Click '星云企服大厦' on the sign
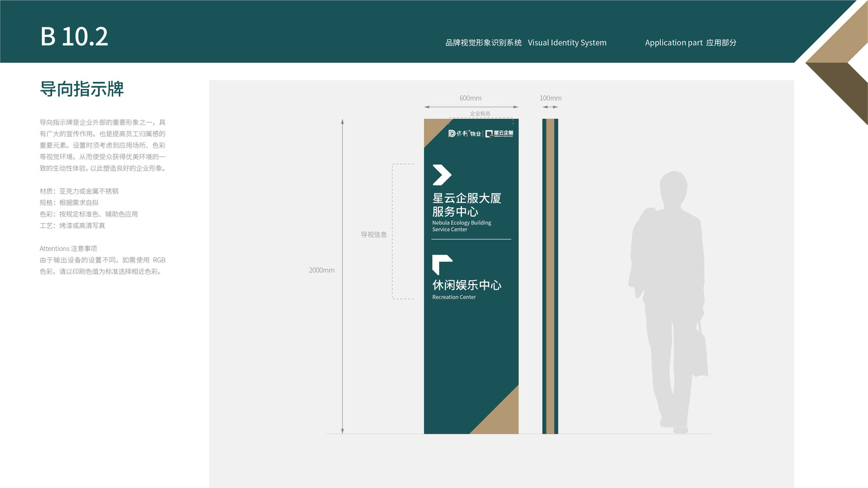The image size is (868, 488). tap(467, 198)
